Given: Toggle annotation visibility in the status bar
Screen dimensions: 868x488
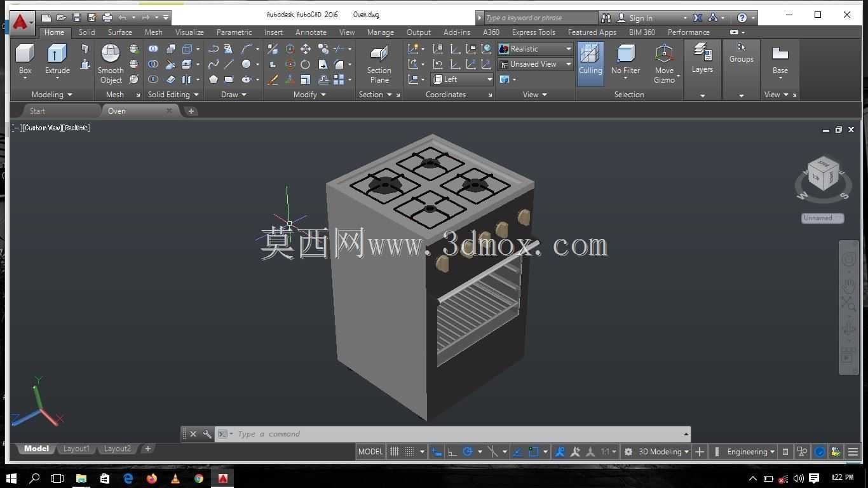Looking at the screenshot, I should pyautogui.click(x=560, y=452).
